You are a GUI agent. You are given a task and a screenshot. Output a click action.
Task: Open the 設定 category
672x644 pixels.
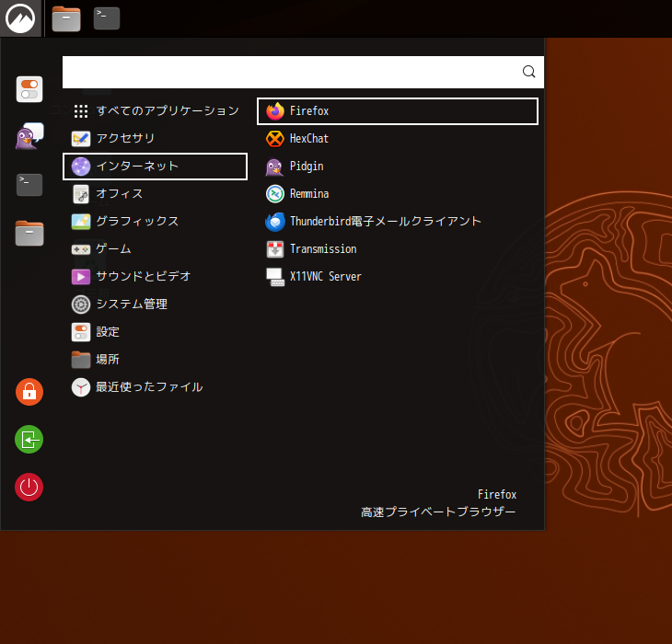[156, 332]
